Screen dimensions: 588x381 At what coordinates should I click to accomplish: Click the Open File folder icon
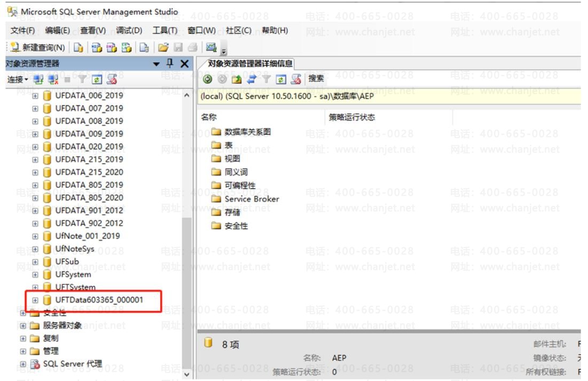(x=163, y=47)
